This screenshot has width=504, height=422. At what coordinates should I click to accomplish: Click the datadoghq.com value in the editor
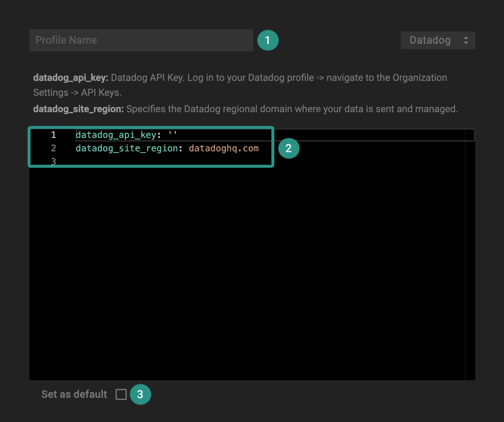coord(224,148)
